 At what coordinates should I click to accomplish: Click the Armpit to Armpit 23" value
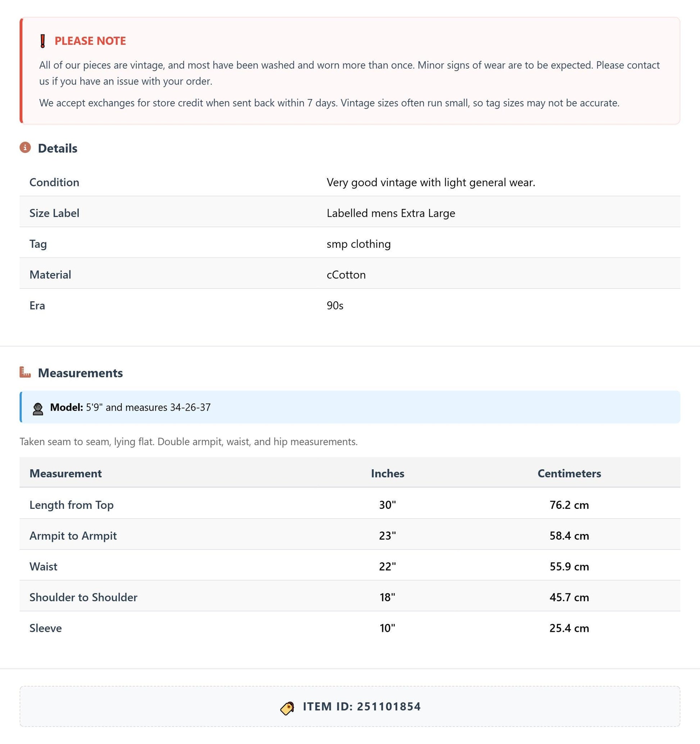pos(387,535)
